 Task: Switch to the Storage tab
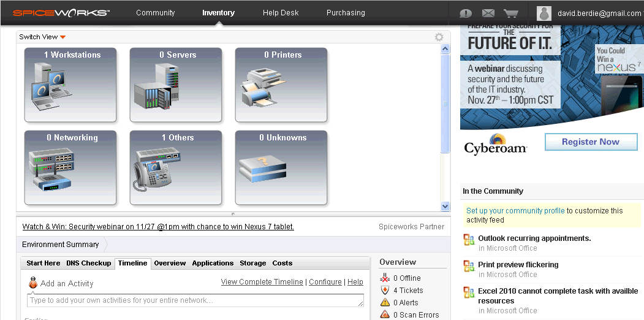[x=252, y=264]
